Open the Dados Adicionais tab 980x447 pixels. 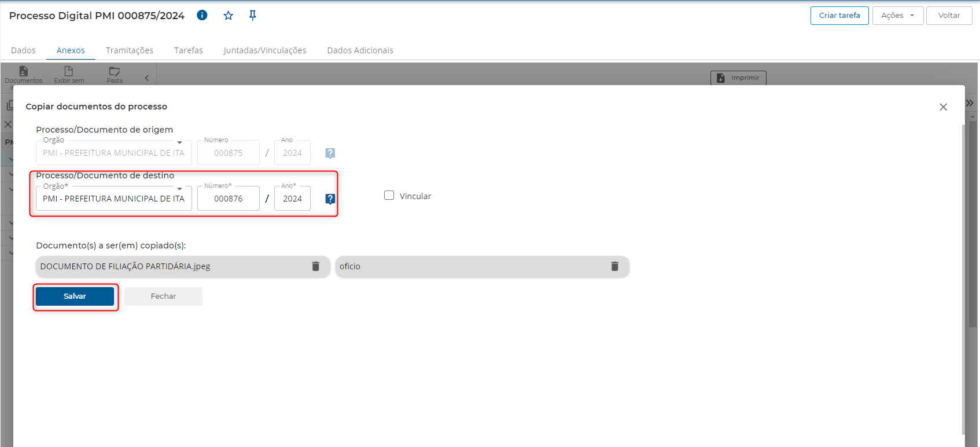coord(360,50)
